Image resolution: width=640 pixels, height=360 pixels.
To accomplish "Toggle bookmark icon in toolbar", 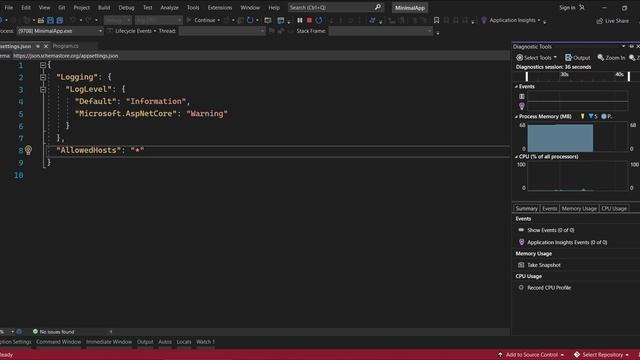I will 436,20.
